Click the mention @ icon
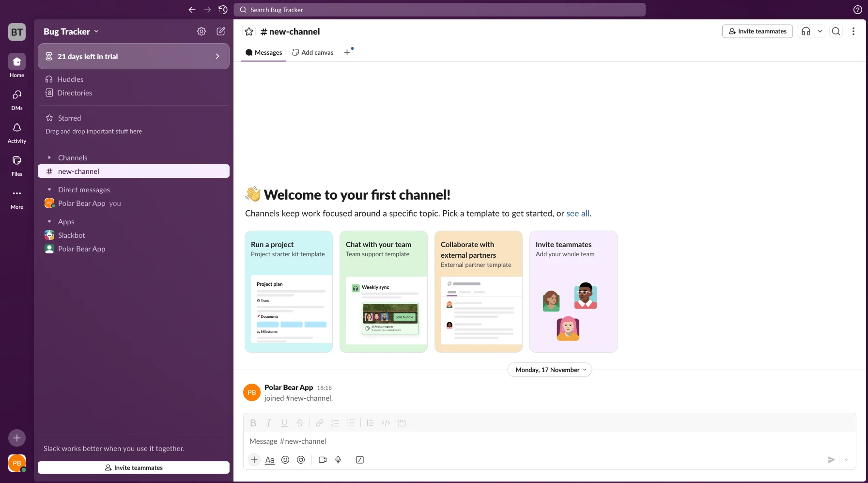Image resolution: width=868 pixels, height=483 pixels. point(301,460)
